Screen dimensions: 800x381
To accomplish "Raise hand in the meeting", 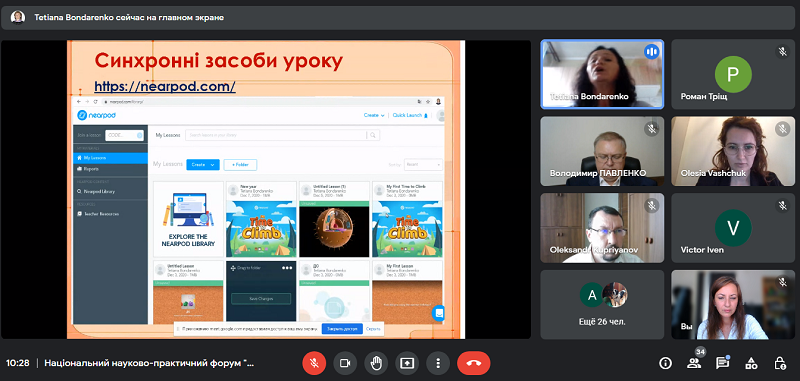I will click(x=376, y=363).
